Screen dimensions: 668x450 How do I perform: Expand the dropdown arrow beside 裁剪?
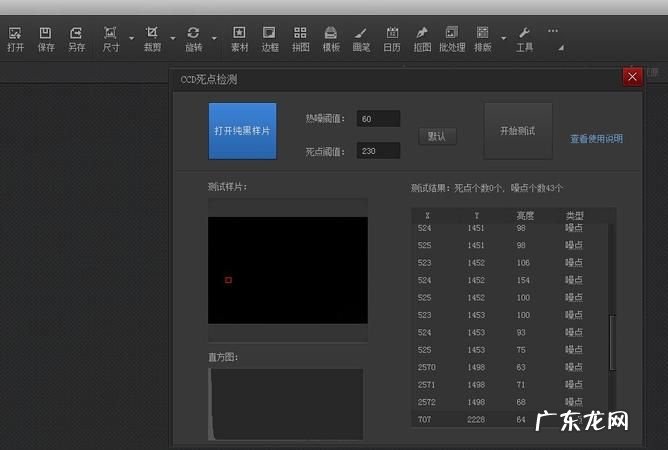pos(172,41)
